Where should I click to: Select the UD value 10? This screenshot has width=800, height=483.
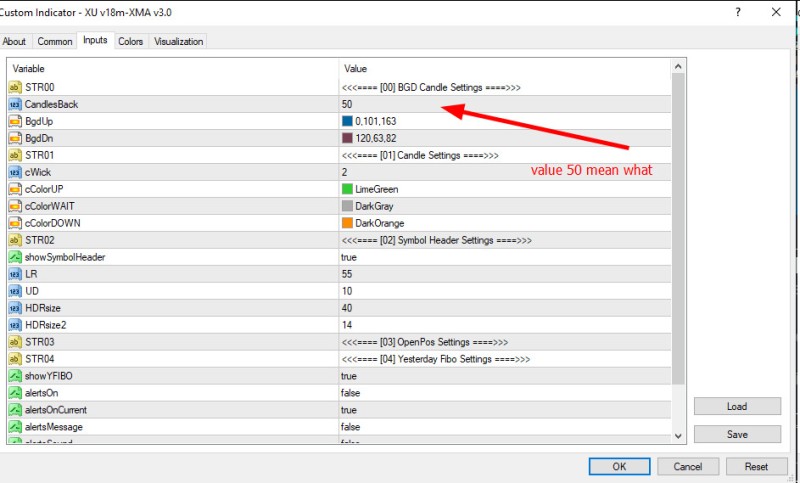point(346,291)
